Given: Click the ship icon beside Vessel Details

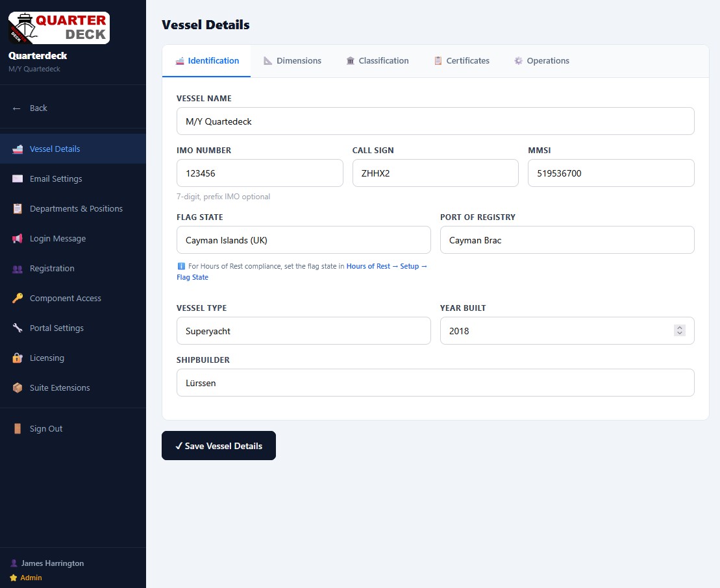Looking at the screenshot, I should pyautogui.click(x=18, y=149).
